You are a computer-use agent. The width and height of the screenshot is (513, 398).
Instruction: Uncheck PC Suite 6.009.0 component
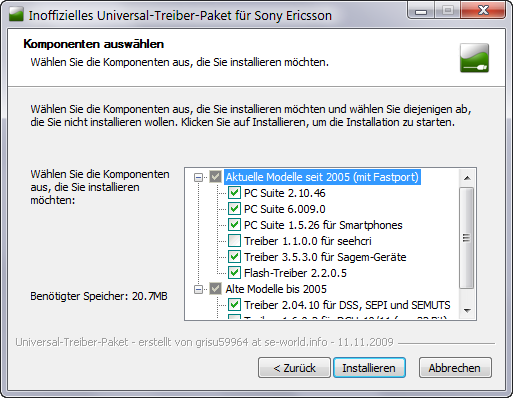[234, 209]
